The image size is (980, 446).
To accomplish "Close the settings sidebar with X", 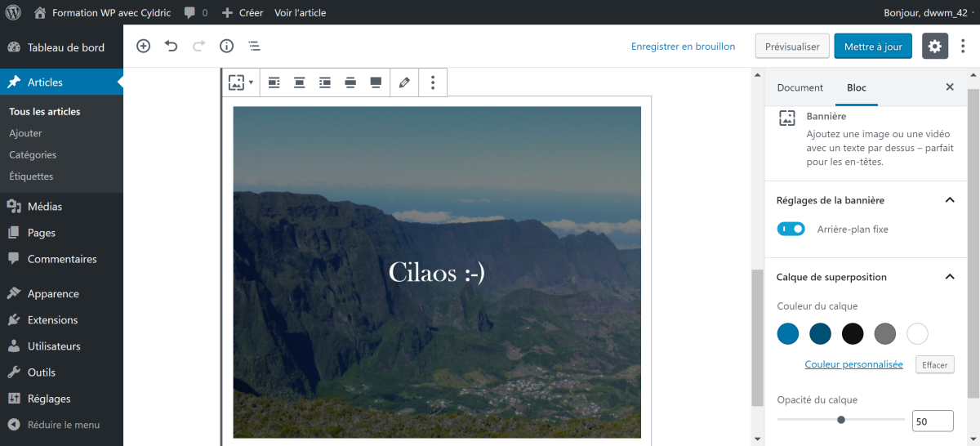I will (950, 87).
